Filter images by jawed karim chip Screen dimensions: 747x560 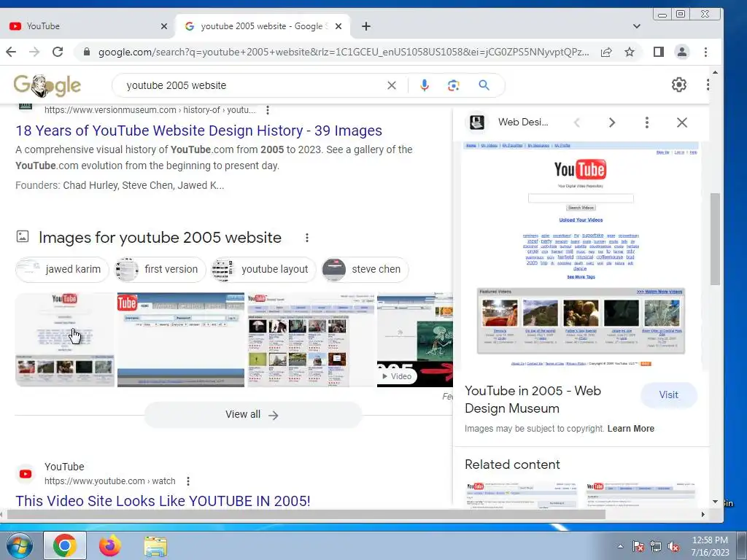pyautogui.click(x=63, y=270)
